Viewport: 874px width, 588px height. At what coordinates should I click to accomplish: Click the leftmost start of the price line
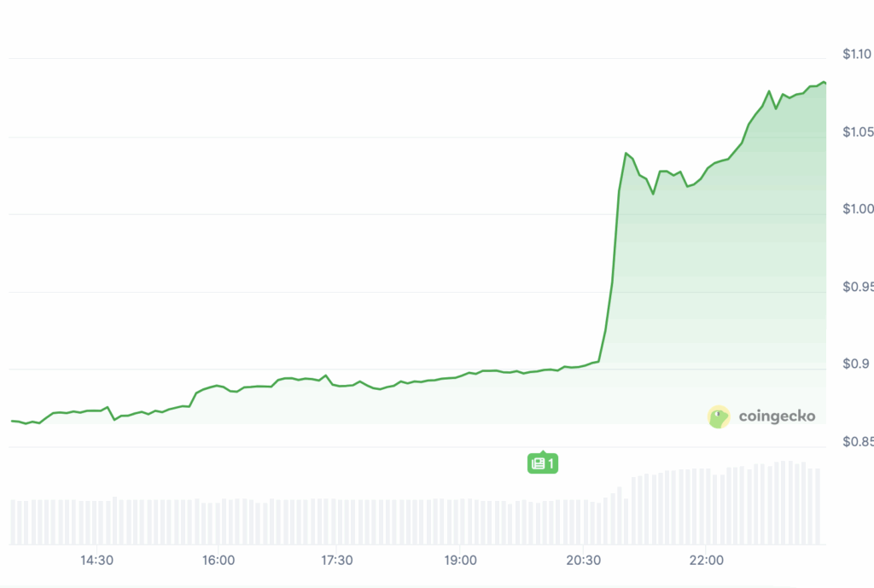11,421
